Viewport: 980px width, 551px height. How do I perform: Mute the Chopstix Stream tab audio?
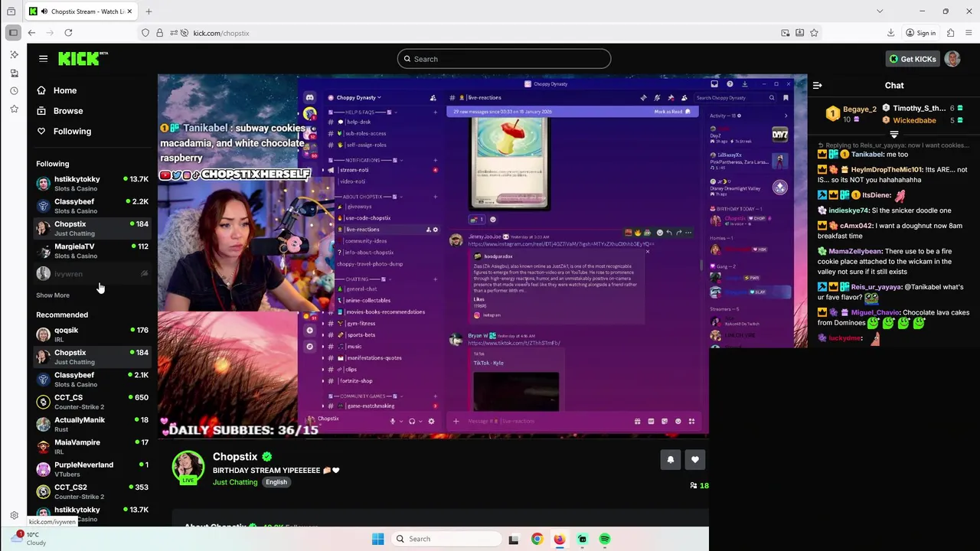click(x=44, y=11)
